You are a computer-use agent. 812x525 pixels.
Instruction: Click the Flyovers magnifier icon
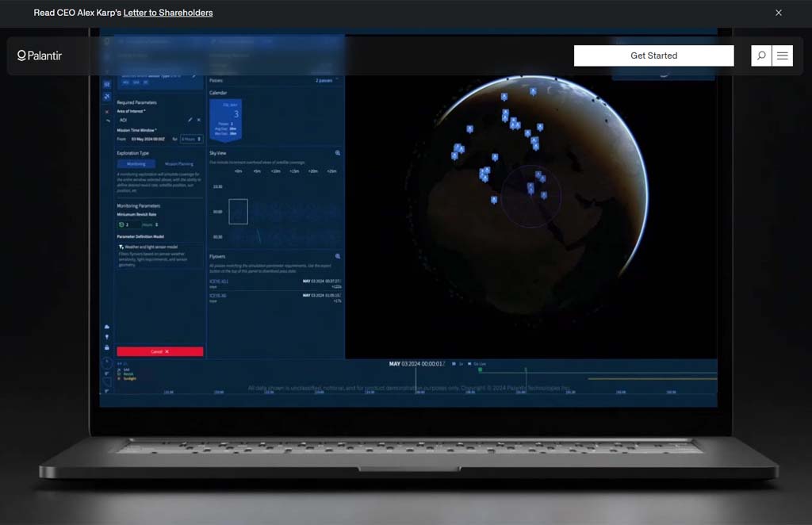(338, 256)
